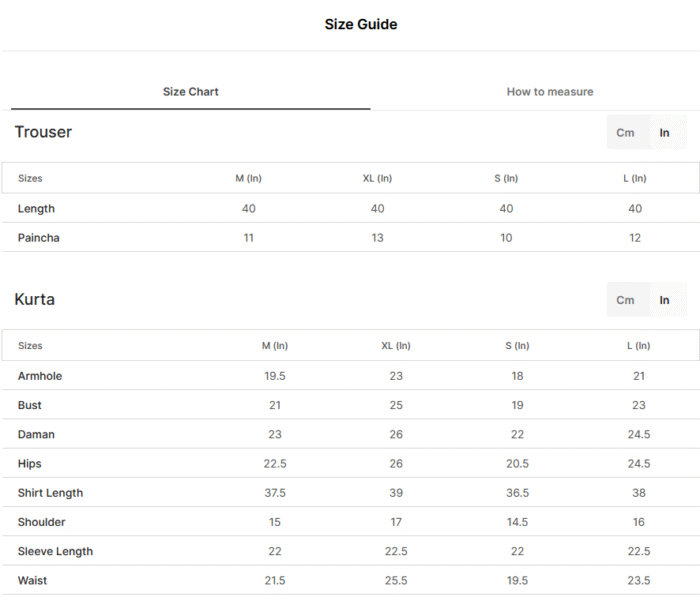This screenshot has width=700, height=612.
Task: Switch Kurta measurements to In
Action: click(664, 300)
